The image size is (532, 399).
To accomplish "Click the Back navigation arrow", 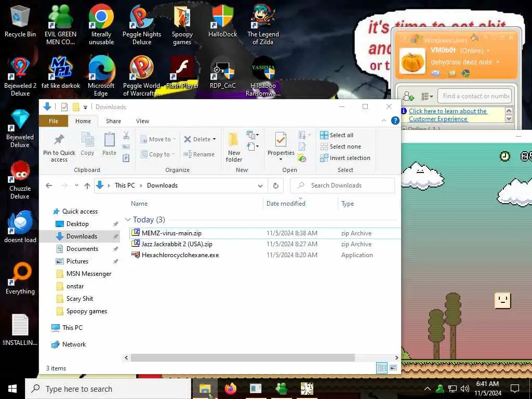I will [49, 185].
